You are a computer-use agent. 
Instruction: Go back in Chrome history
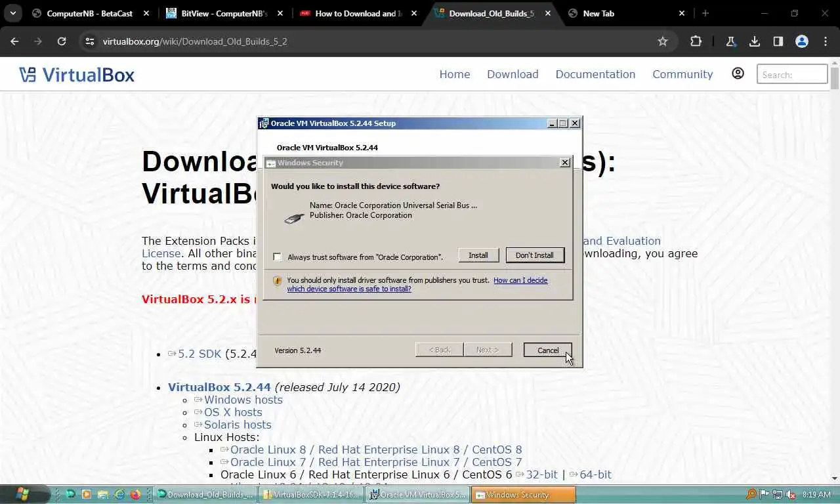[15, 41]
